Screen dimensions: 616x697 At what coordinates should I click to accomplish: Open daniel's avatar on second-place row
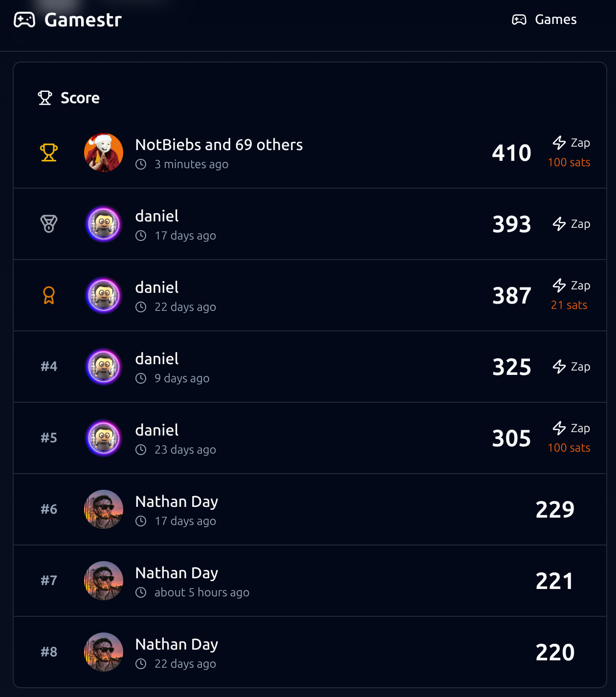click(104, 224)
